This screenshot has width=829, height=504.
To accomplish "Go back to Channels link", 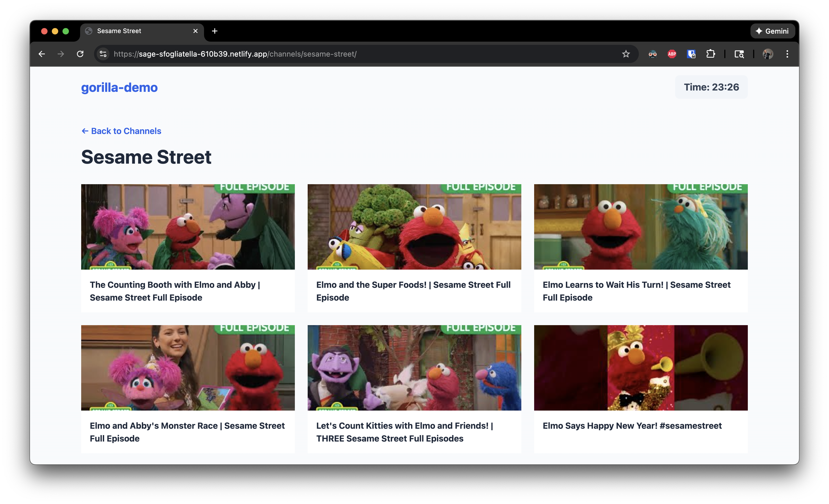I will [x=122, y=131].
